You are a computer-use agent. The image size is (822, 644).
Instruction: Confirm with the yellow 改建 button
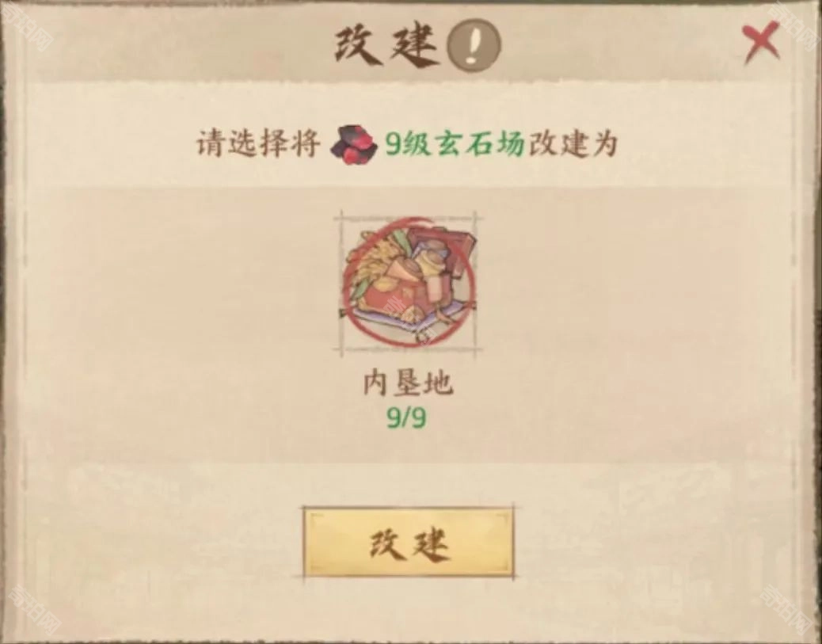pos(409,543)
